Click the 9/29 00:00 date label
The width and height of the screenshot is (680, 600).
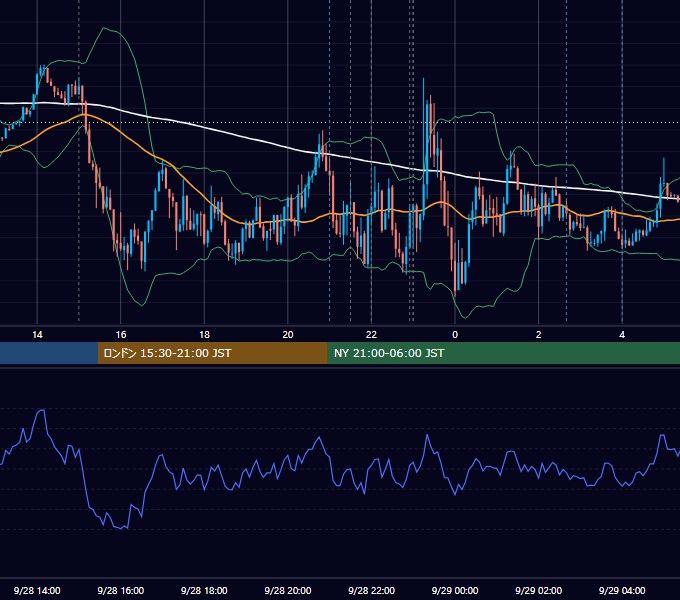(x=455, y=590)
